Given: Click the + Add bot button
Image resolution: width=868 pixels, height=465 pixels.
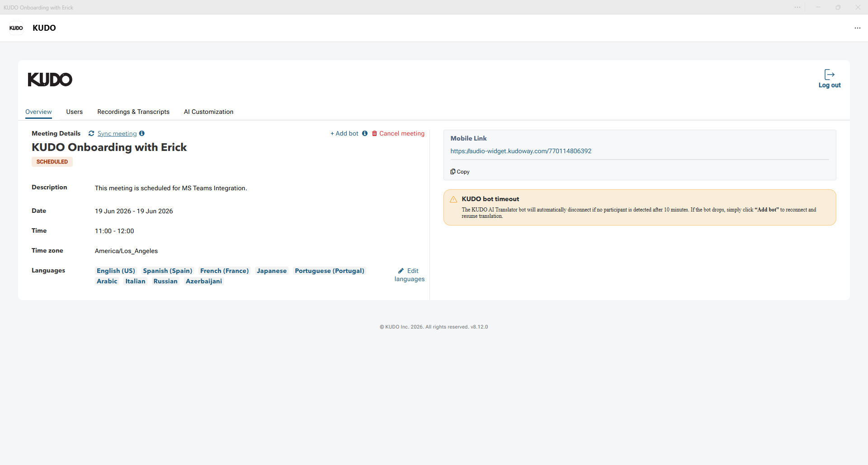Looking at the screenshot, I should [344, 133].
